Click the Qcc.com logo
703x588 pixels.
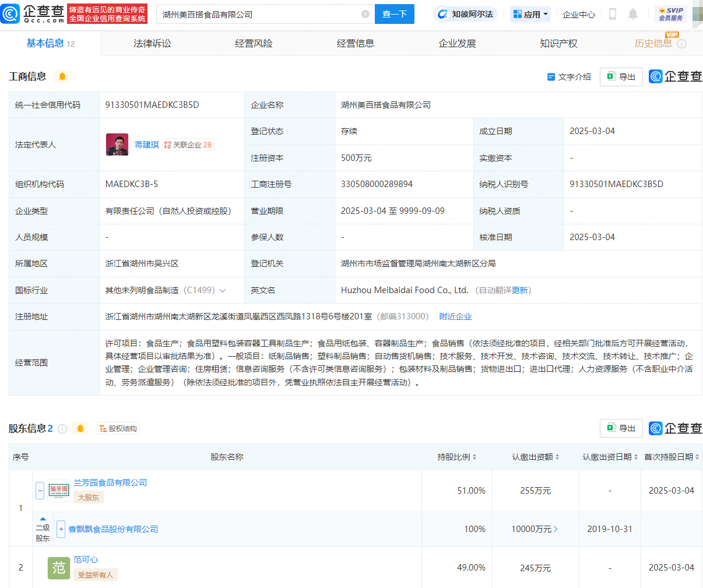[x=33, y=13]
